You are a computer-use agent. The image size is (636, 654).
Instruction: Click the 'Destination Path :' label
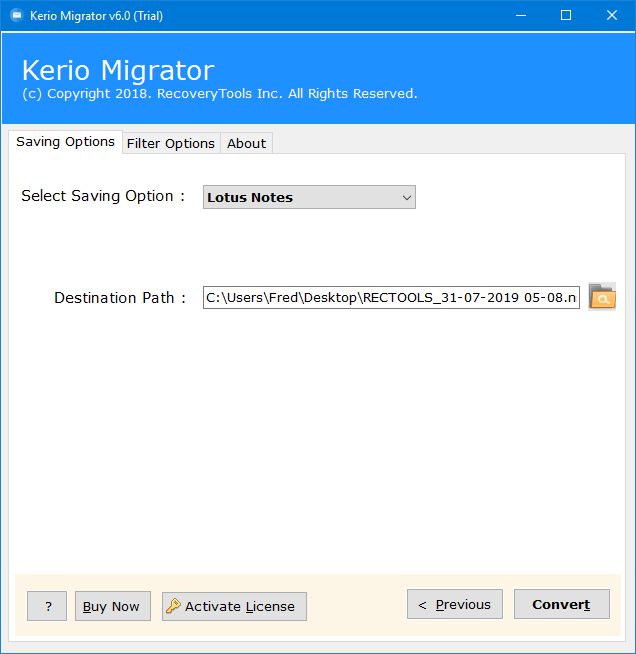[x=120, y=298]
